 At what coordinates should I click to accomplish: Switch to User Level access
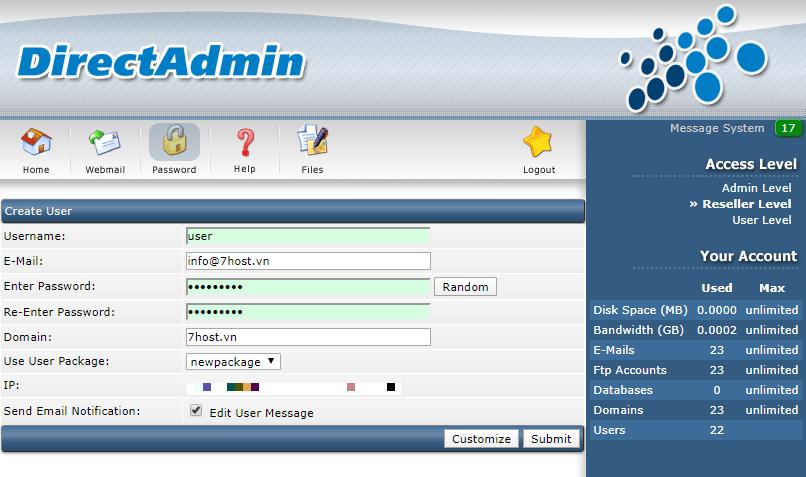[x=762, y=220]
